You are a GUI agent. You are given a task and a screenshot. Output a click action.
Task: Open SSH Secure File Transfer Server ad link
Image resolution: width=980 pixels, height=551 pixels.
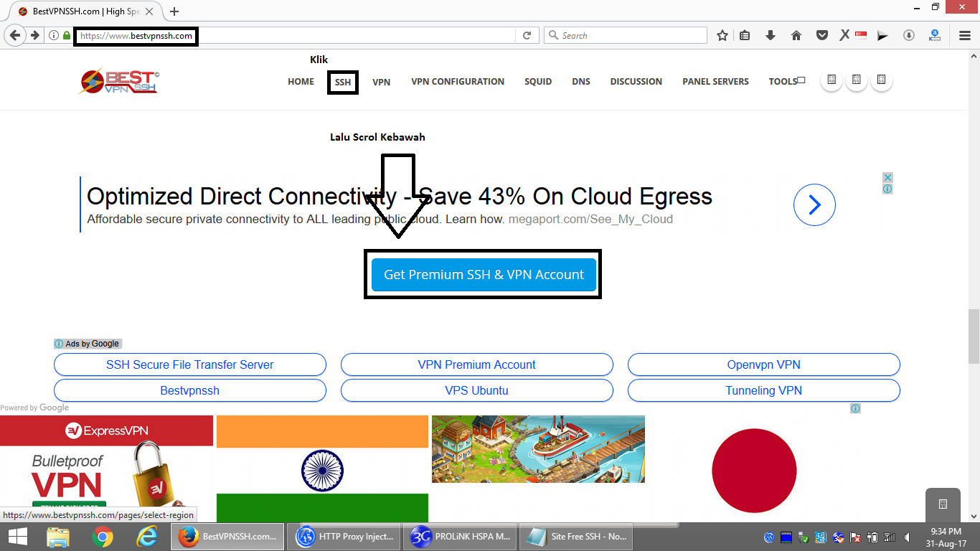click(x=190, y=364)
